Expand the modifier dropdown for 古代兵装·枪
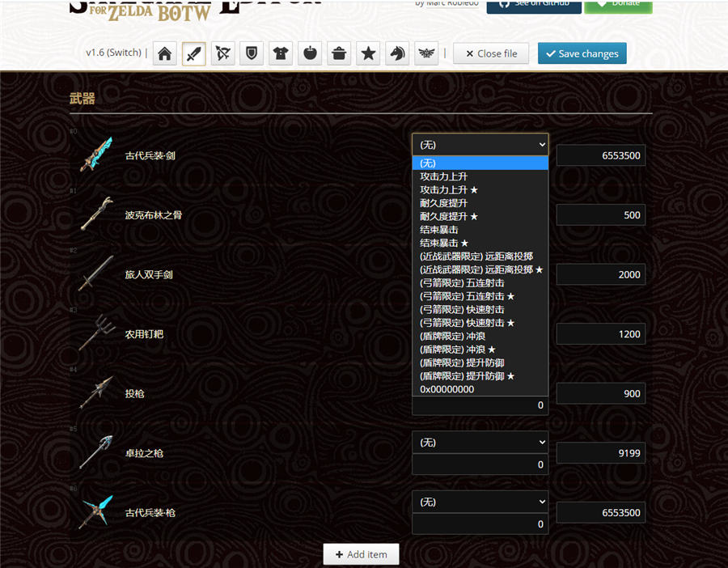The height and width of the screenshot is (568, 728). click(480, 502)
